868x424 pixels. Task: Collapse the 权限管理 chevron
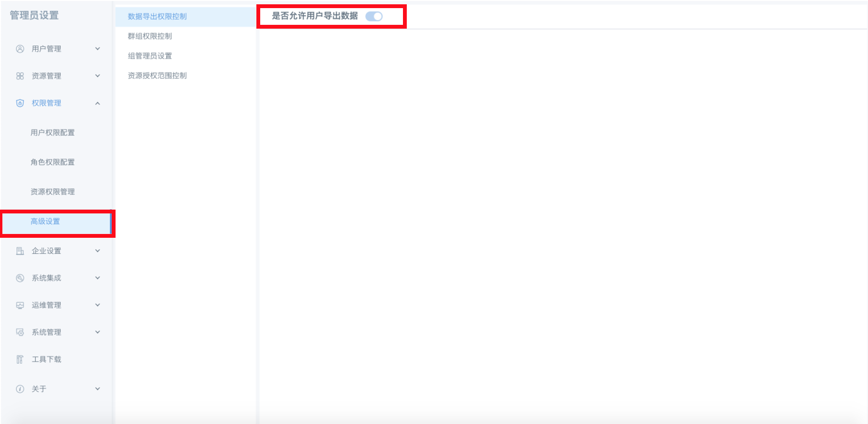point(98,103)
